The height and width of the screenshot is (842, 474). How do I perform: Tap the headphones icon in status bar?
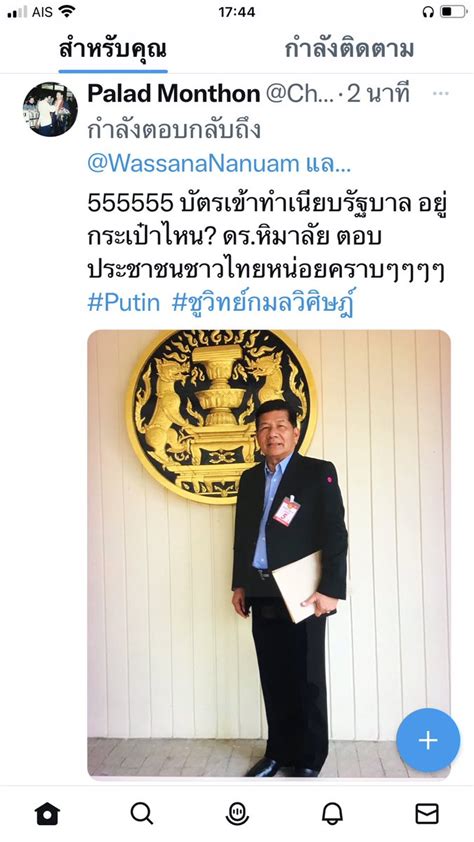point(428,12)
